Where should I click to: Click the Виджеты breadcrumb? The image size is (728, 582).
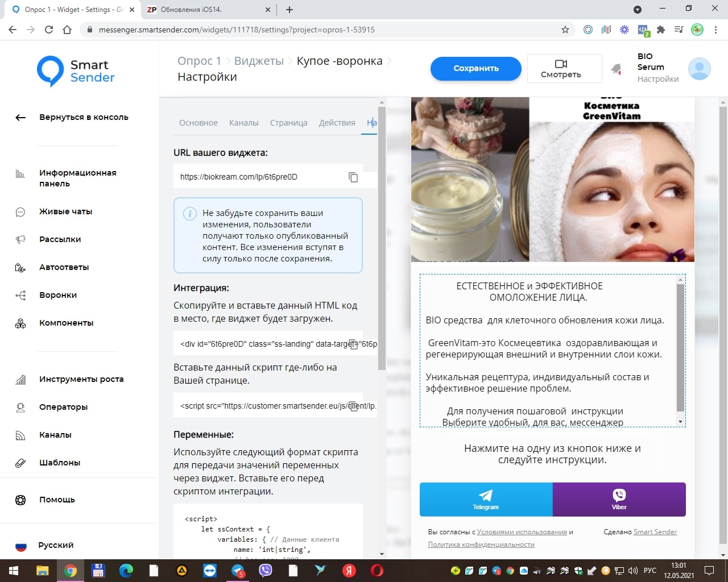click(259, 61)
